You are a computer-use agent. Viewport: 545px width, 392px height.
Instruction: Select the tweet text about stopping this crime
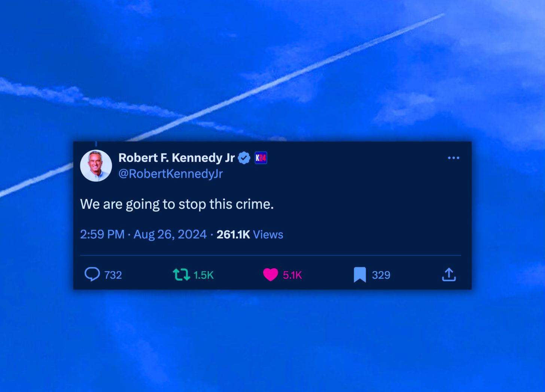pyautogui.click(x=177, y=204)
